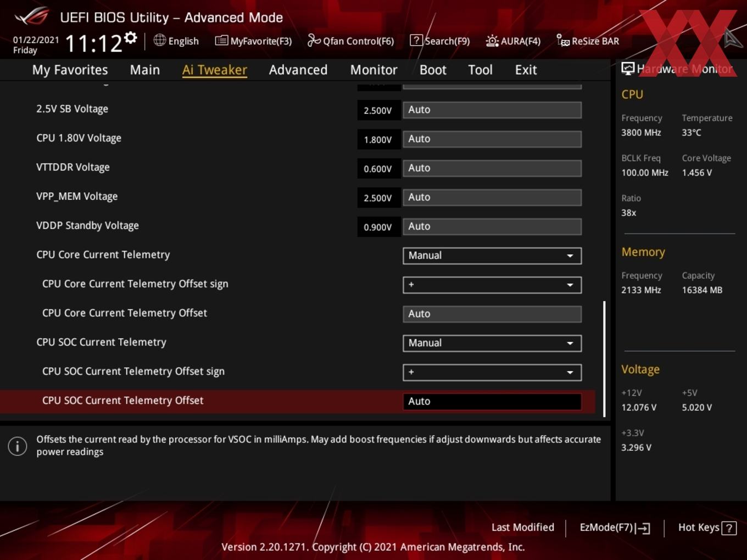The height and width of the screenshot is (560, 747).
Task: Click the 12.076 V reading
Action: pyautogui.click(x=639, y=407)
